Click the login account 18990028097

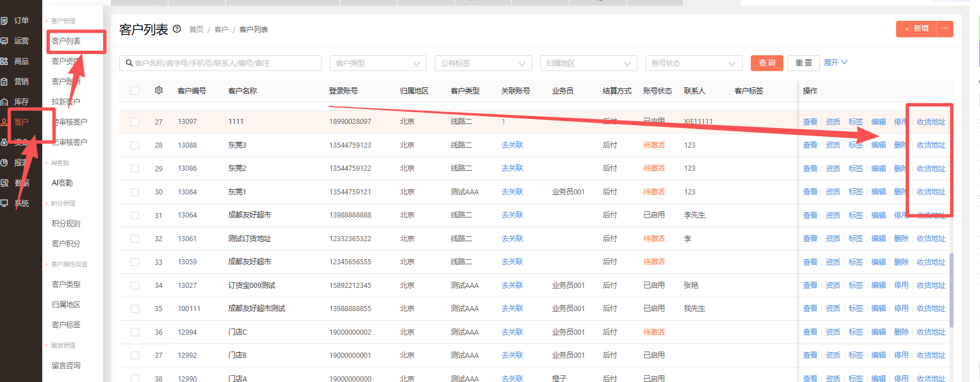pyautogui.click(x=350, y=122)
